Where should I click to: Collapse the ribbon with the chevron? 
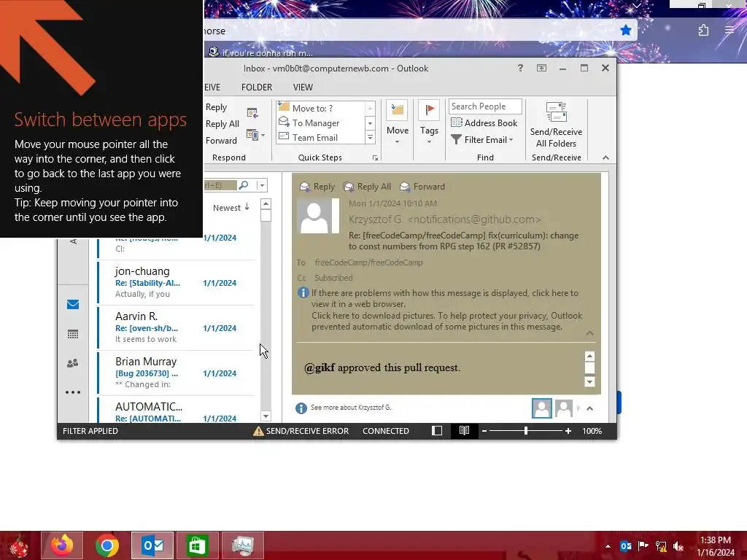[x=605, y=157]
